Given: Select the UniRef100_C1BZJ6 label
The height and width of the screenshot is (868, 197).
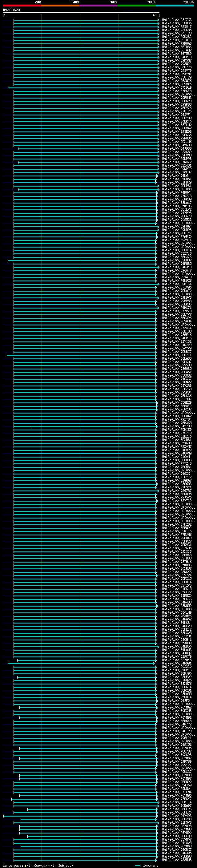Looking at the screenshot, I should tap(176, 436).
